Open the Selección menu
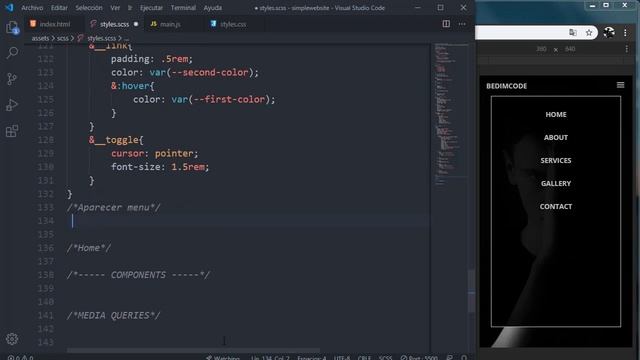 89,8
